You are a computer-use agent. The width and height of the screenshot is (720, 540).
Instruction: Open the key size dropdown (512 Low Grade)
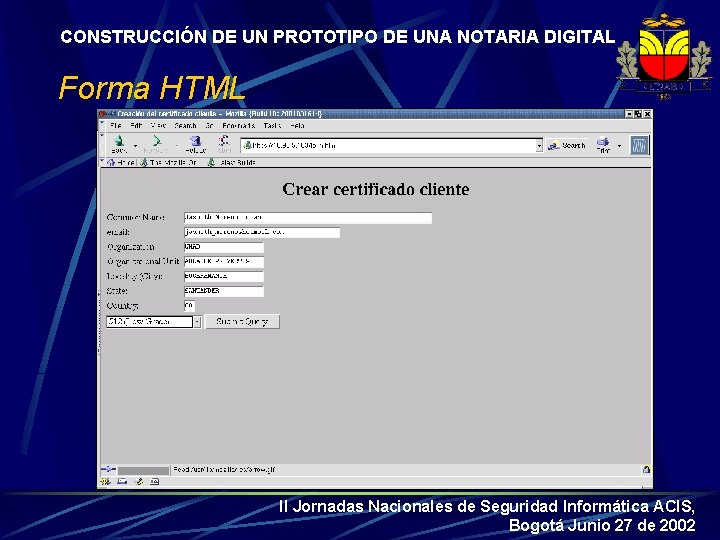pos(154,322)
